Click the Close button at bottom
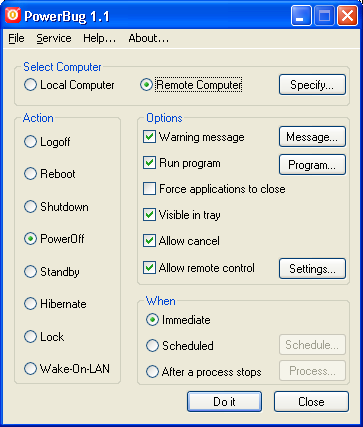Screen dimensions: 363x427 point(311,402)
